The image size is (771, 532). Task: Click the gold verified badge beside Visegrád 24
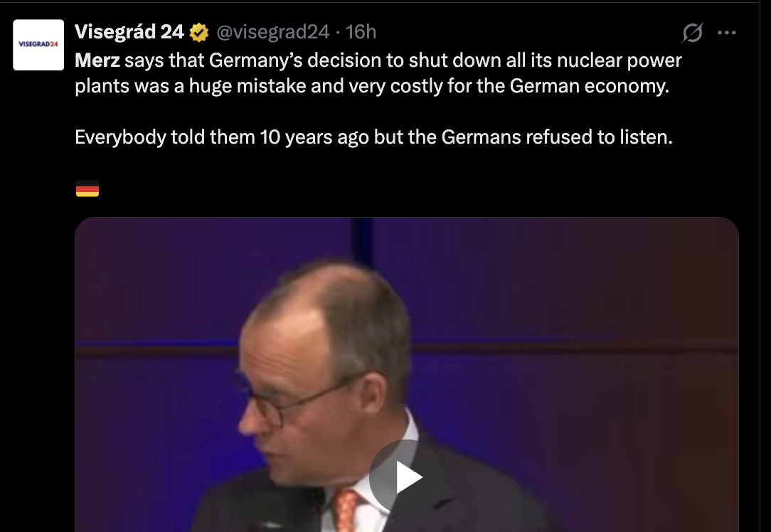tap(198, 32)
